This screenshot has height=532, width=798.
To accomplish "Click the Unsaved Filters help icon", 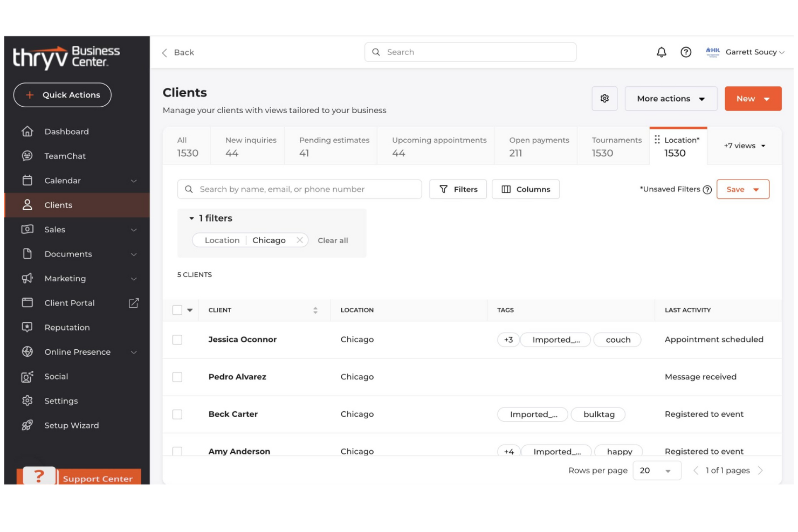I will coord(707,190).
